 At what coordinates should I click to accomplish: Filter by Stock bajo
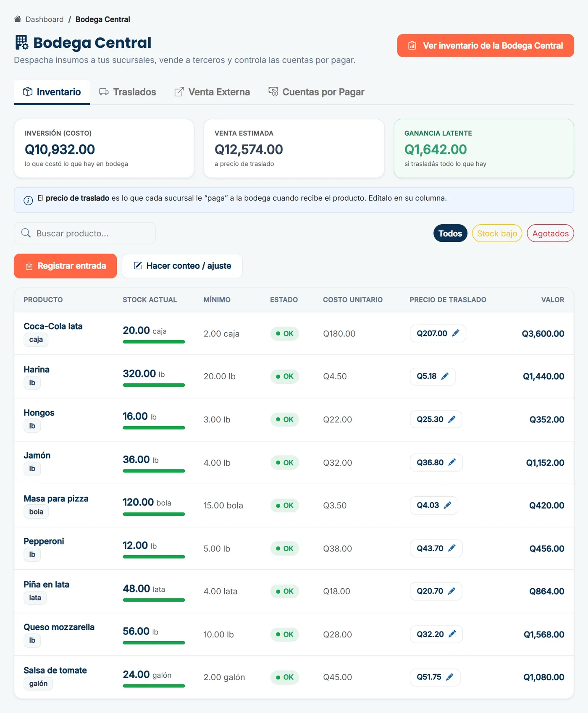pos(497,233)
